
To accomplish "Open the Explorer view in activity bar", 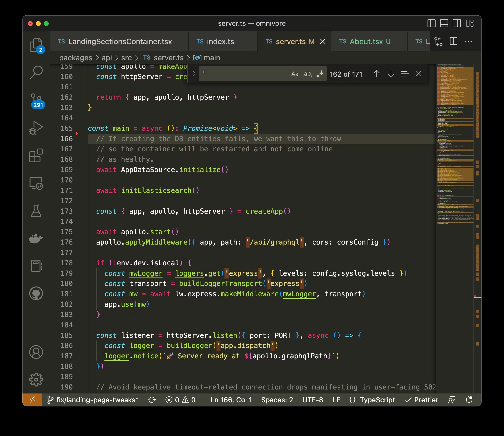I will 36,45.
